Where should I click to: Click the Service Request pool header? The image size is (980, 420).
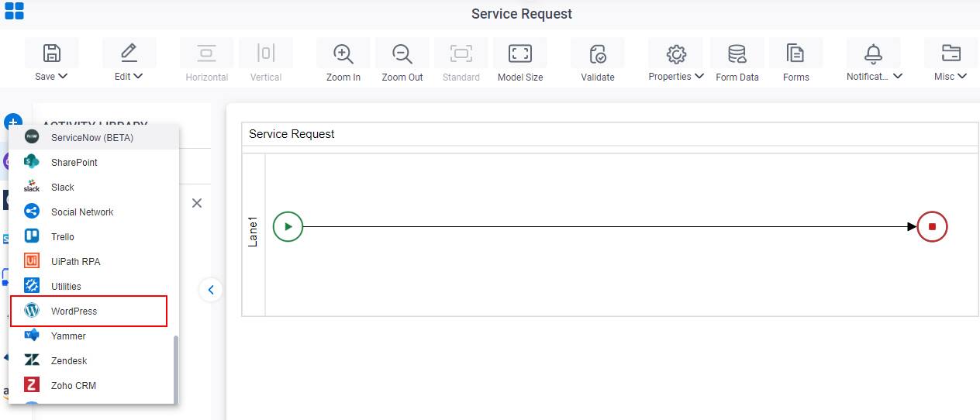[609, 134]
